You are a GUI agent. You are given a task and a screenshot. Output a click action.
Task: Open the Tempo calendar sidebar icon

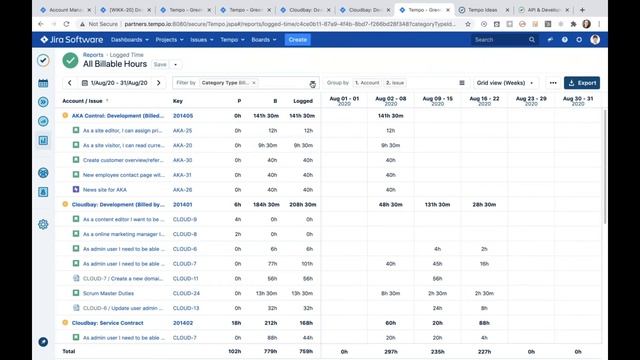[43, 83]
